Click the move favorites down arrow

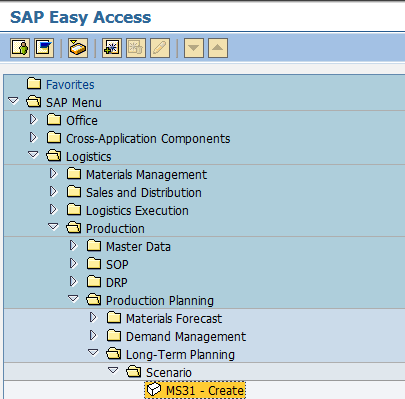pos(194,48)
